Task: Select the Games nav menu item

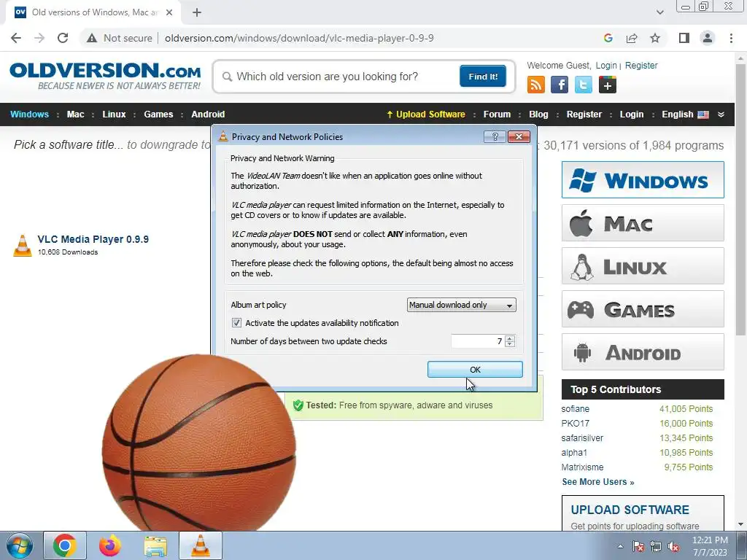Action: (x=158, y=114)
